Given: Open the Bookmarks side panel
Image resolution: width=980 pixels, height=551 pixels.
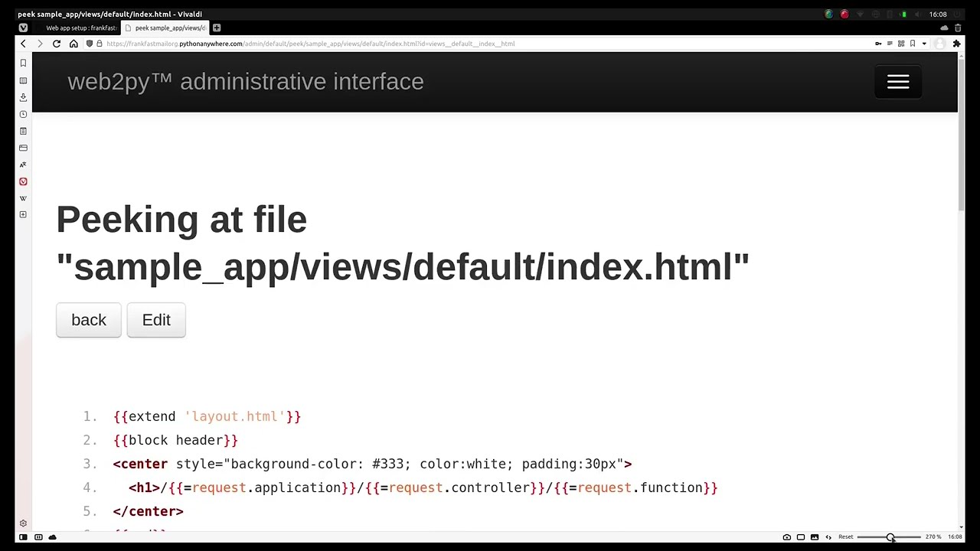Looking at the screenshot, I should coord(23,64).
